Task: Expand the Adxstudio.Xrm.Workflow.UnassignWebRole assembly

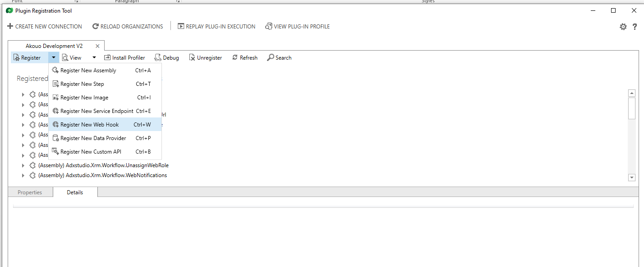Action: tap(23, 165)
